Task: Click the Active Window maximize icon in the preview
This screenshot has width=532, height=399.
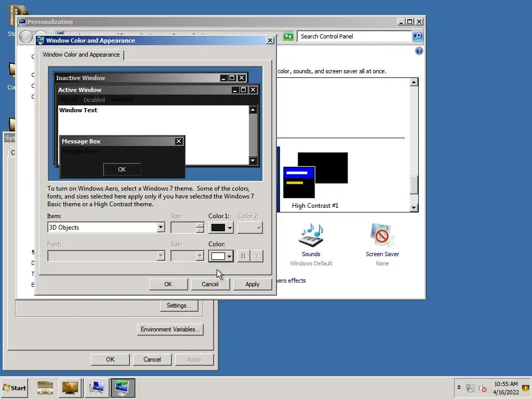Action: (x=243, y=90)
